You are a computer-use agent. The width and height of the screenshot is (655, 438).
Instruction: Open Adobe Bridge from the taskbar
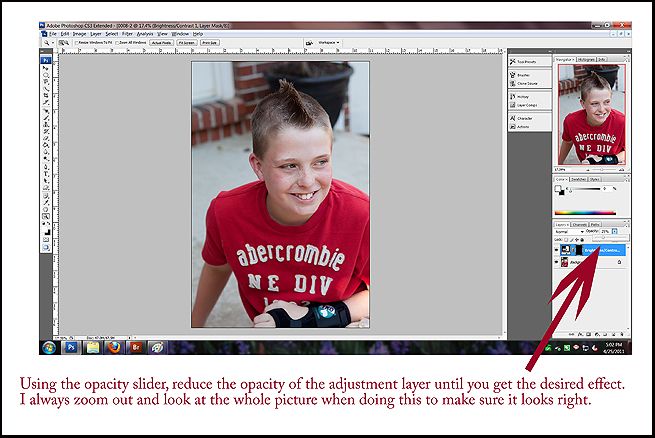[x=135, y=347]
